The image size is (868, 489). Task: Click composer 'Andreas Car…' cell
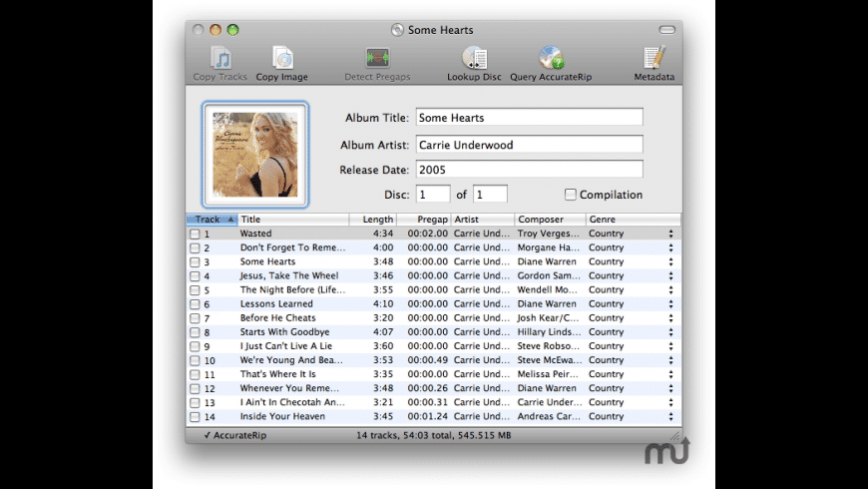point(549,416)
